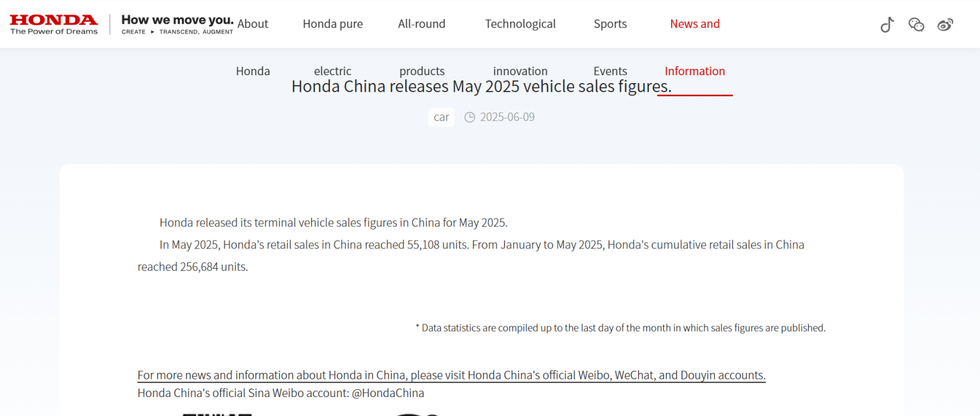Click the sentence 'Honda released its terminal vehicle sales'

(x=334, y=222)
